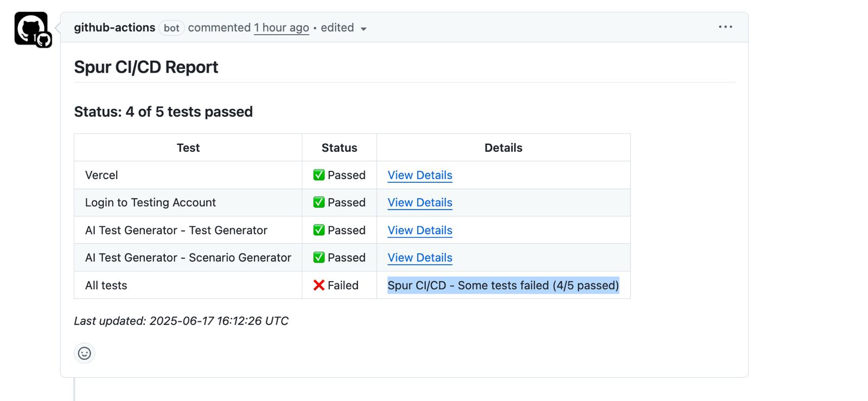This screenshot has height=401, width=868.
Task: Click the Last updated timestamp text
Action: coord(181,321)
